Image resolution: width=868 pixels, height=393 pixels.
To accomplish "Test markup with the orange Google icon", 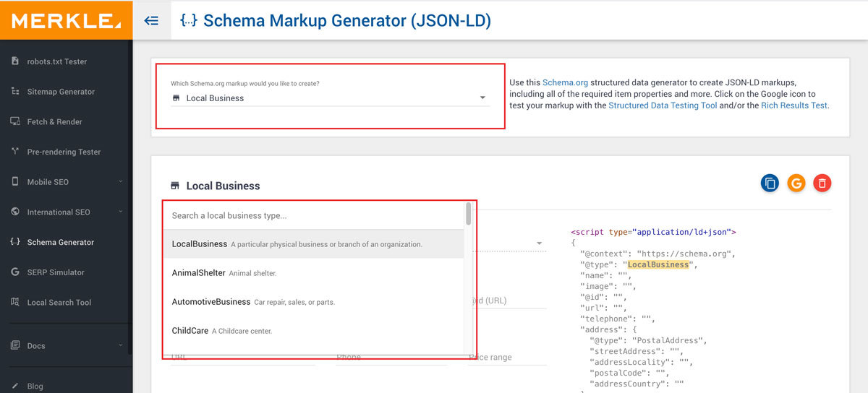I will (x=796, y=183).
